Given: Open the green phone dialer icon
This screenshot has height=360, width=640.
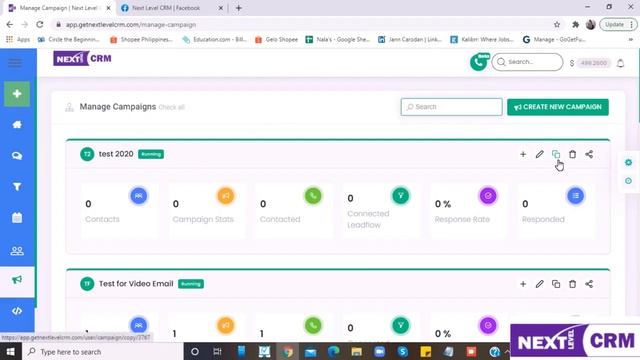Looking at the screenshot, I should (x=478, y=62).
